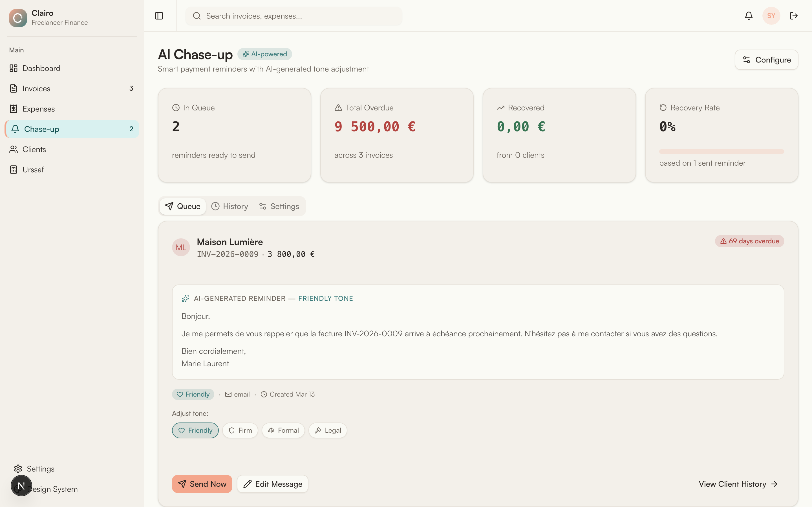This screenshot has width=812, height=507.
Task: Click the logout arrow icon
Action: (x=794, y=16)
